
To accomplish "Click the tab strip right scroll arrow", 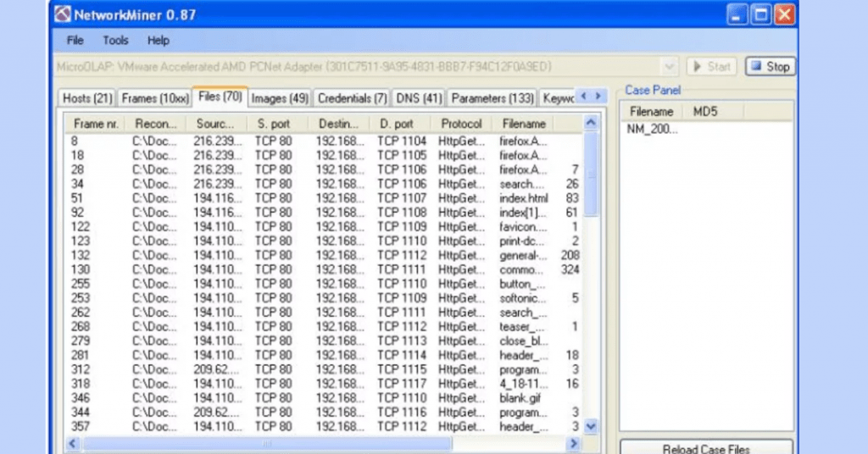I will (598, 97).
